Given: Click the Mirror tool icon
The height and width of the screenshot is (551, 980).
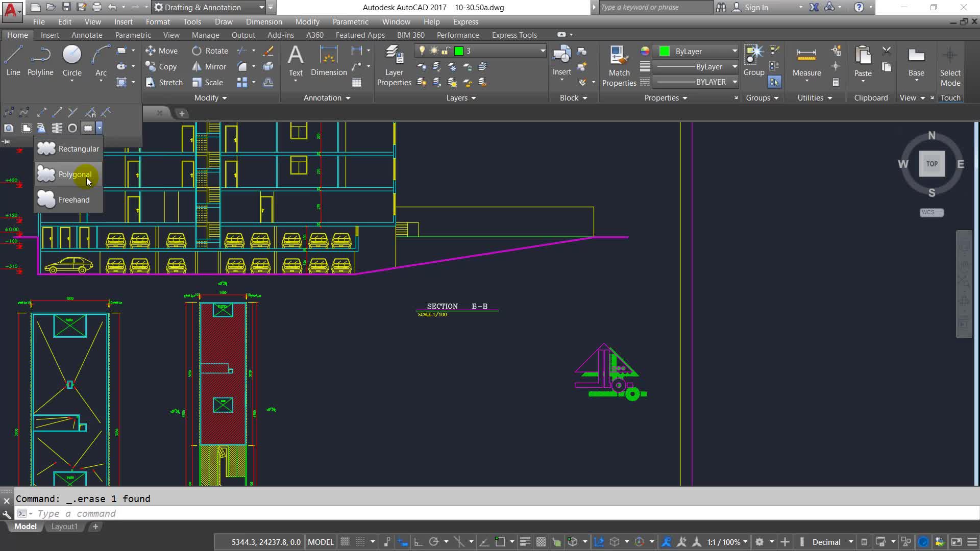Looking at the screenshot, I should coord(197,66).
